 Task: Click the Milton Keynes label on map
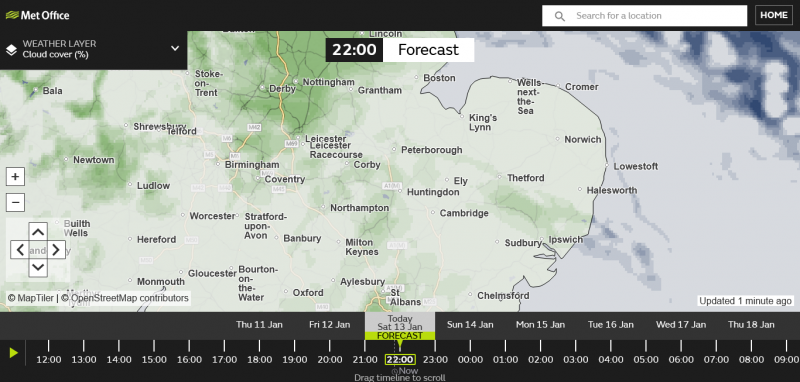pos(362,247)
